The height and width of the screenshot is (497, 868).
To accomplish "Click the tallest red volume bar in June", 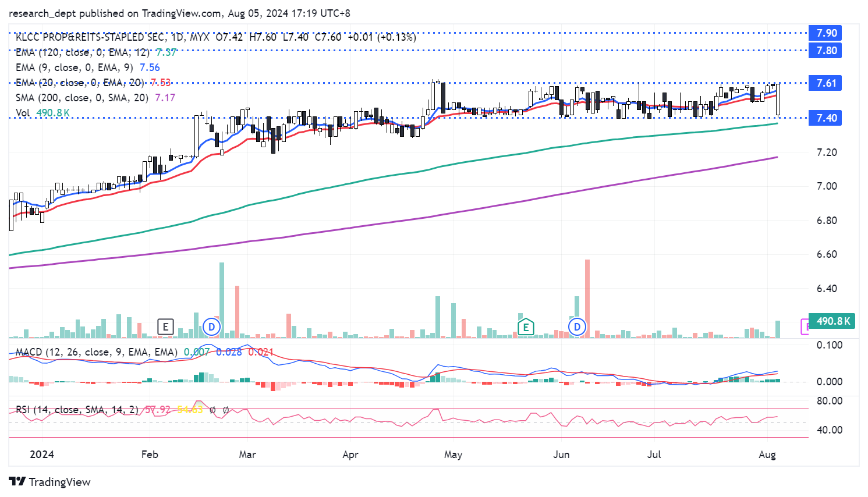I will click(587, 298).
